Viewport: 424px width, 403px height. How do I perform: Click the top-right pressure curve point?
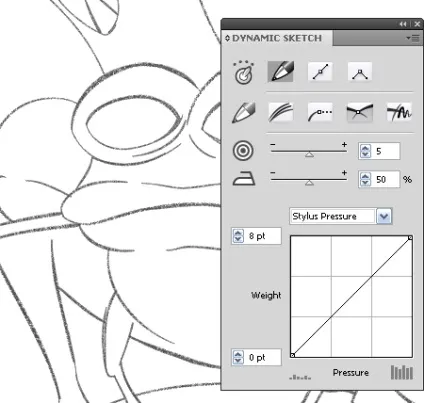tap(410, 237)
